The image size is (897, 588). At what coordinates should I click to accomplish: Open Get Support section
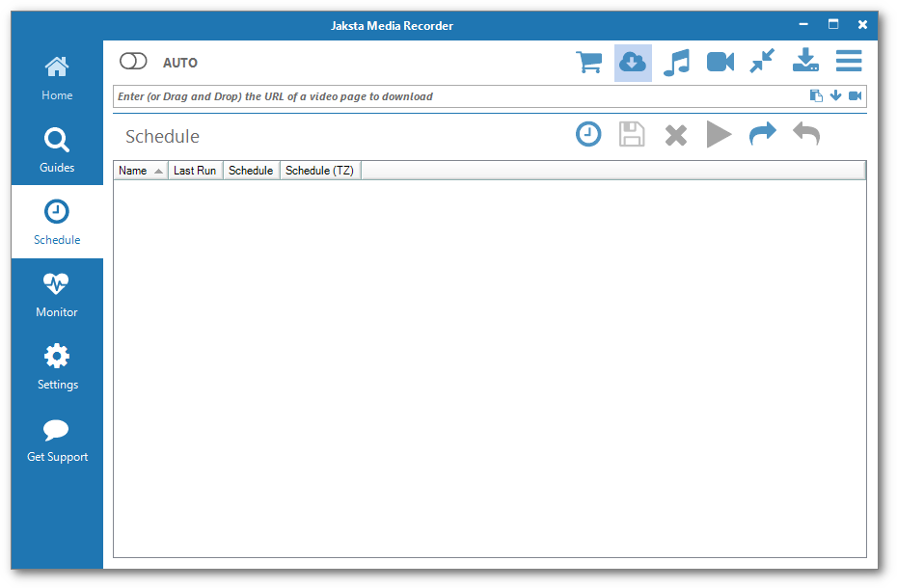57,440
